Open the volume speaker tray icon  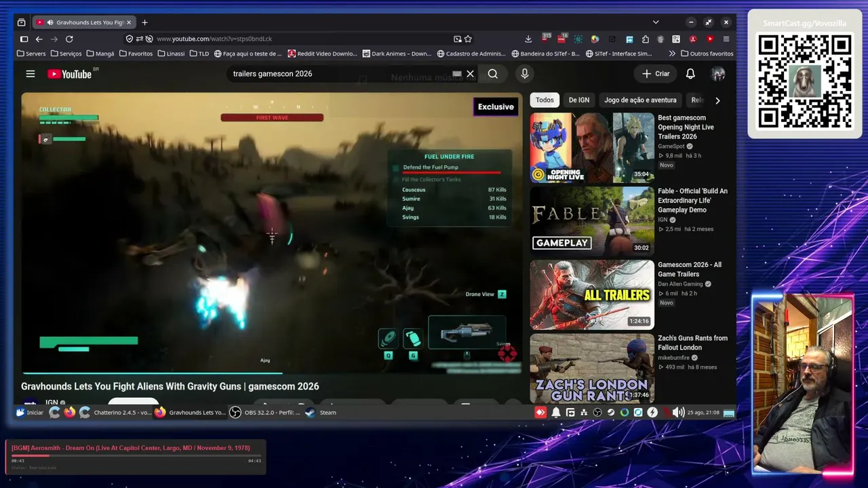pos(678,413)
